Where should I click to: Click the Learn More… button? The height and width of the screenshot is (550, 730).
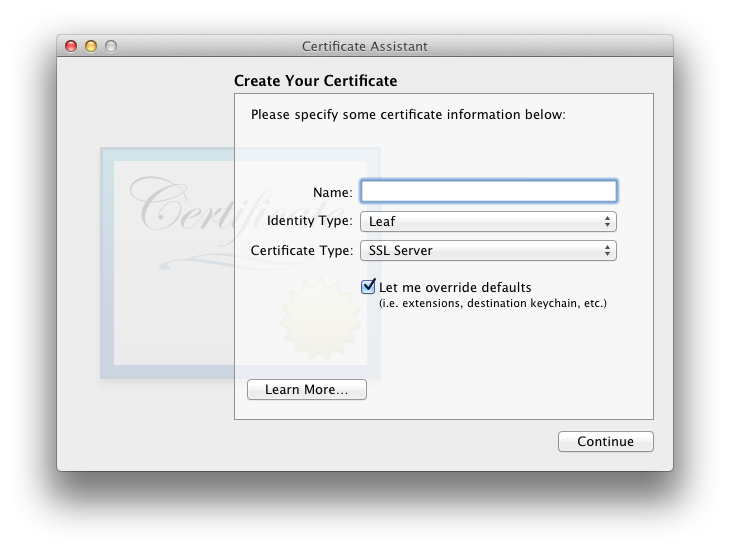pyautogui.click(x=307, y=389)
